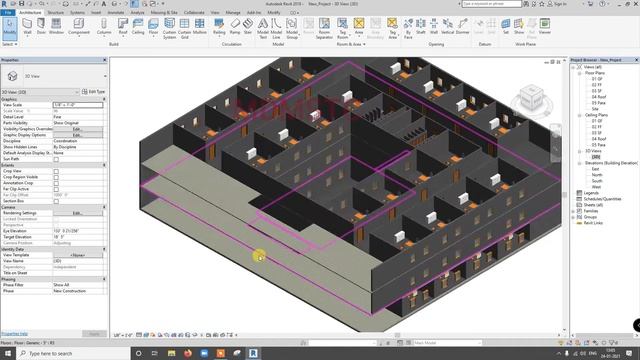Image resolution: width=640 pixels, height=360 pixels.
Task: Select the Ceiling tool
Action: point(138,27)
